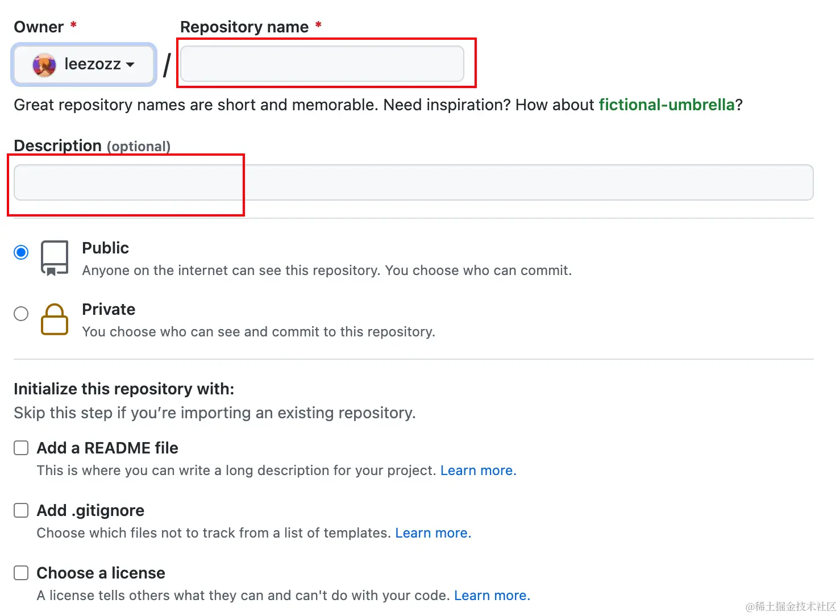Click the leezozz user avatar icon
The height and width of the screenshot is (616, 840).
[x=44, y=65]
